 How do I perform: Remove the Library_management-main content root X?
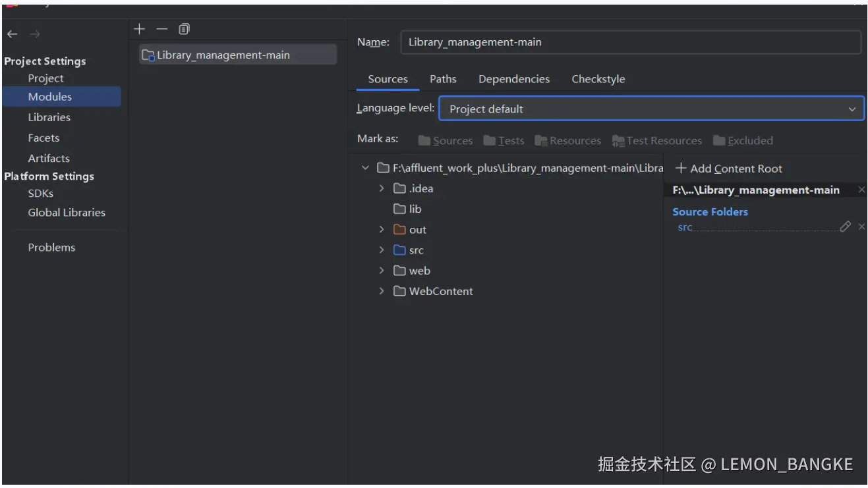coord(861,190)
